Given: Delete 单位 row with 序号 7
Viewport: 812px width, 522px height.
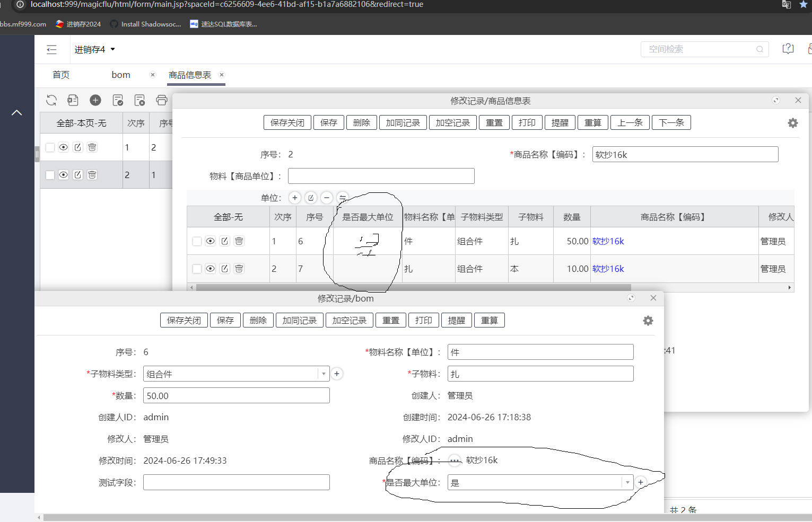Looking at the screenshot, I should 239,269.
